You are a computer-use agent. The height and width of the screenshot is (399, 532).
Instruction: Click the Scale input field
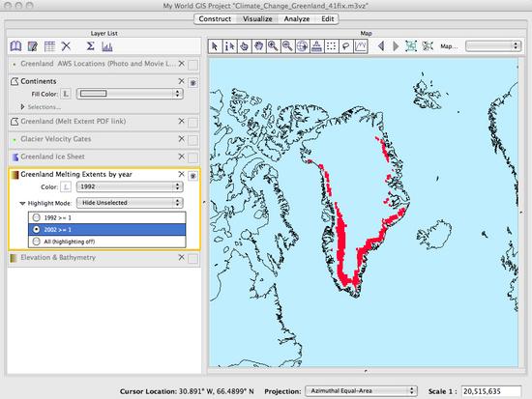pyautogui.click(x=491, y=391)
